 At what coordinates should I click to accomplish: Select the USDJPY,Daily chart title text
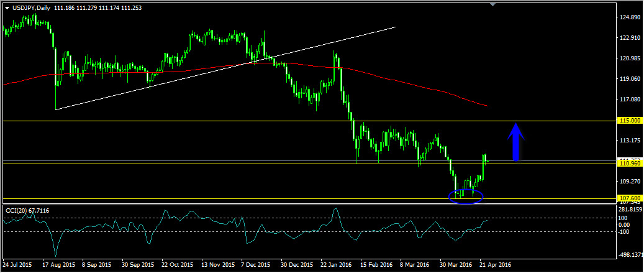click(x=30, y=7)
